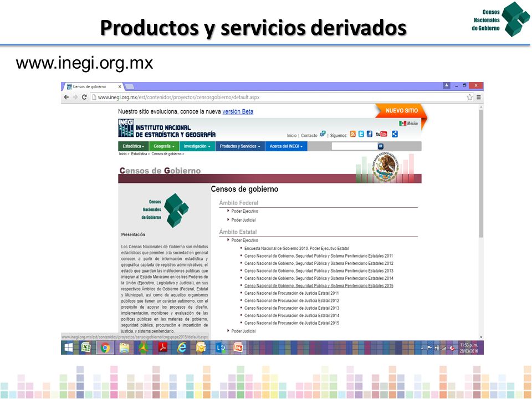Open the versión Beta link

pyautogui.click(x=238, y=111)
